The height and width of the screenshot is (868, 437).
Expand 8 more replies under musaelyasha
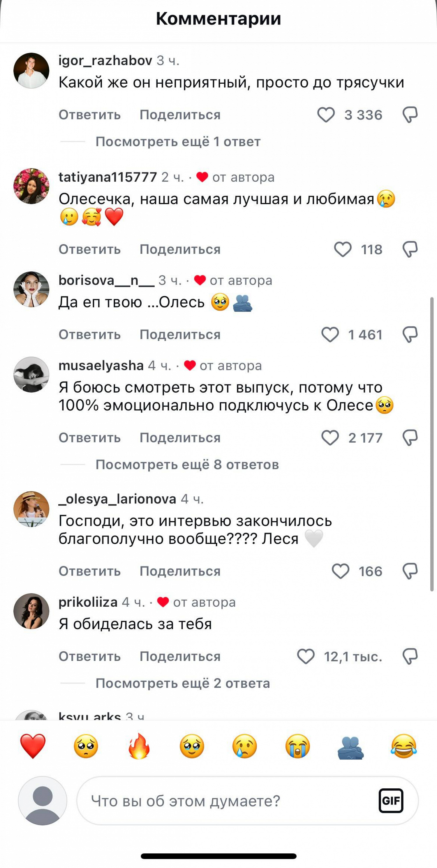(x=187, y=465)
